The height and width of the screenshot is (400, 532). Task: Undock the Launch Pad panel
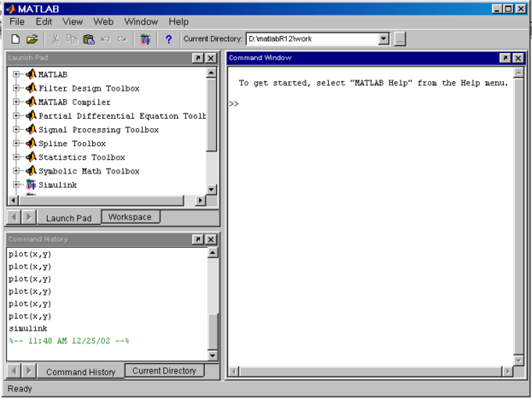point(198,58)
